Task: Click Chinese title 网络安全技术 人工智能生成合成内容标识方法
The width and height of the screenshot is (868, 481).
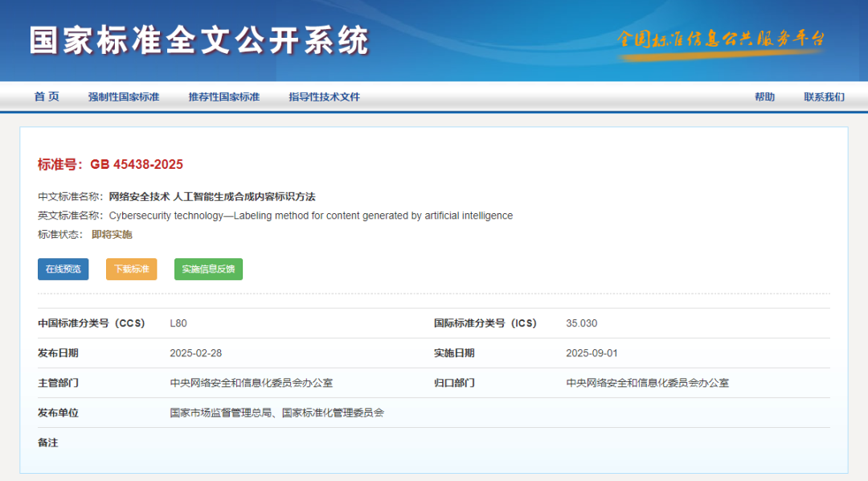Action: 212,197
